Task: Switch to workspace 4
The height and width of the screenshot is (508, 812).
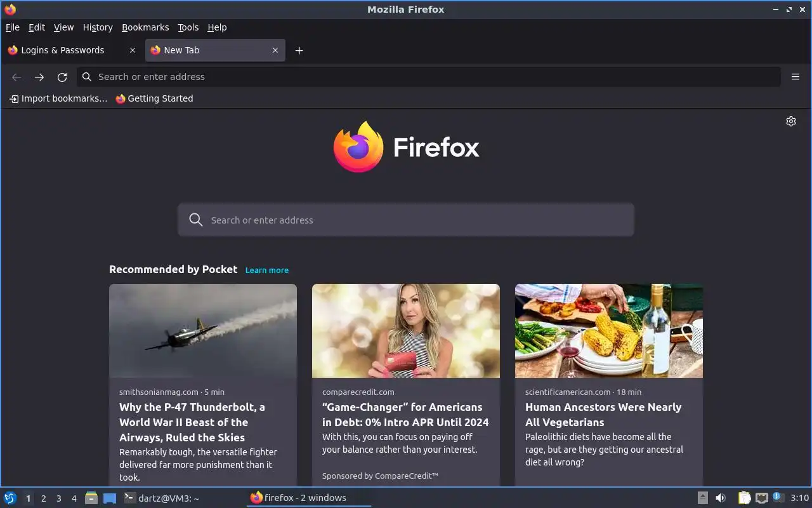Action: tap(74, 498)
